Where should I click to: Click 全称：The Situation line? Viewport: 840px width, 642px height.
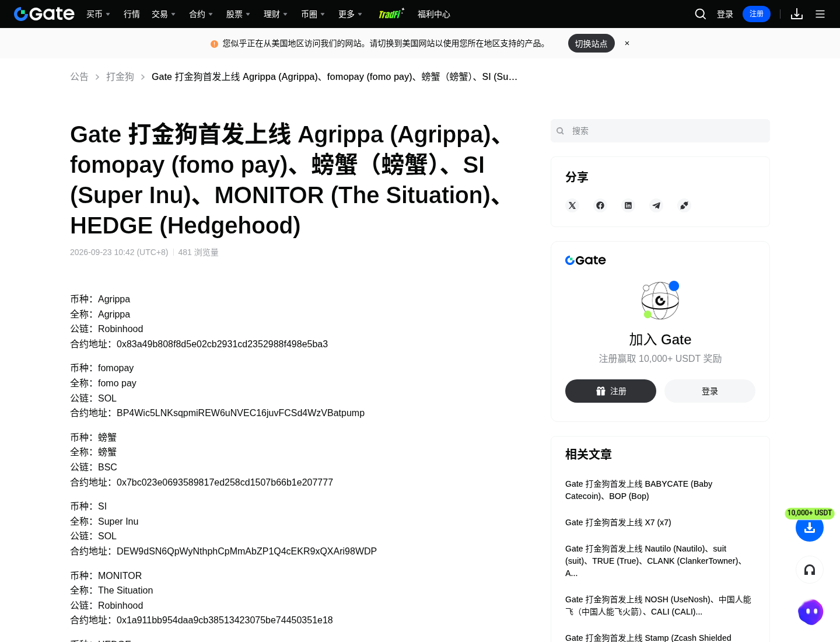[111, 591]
